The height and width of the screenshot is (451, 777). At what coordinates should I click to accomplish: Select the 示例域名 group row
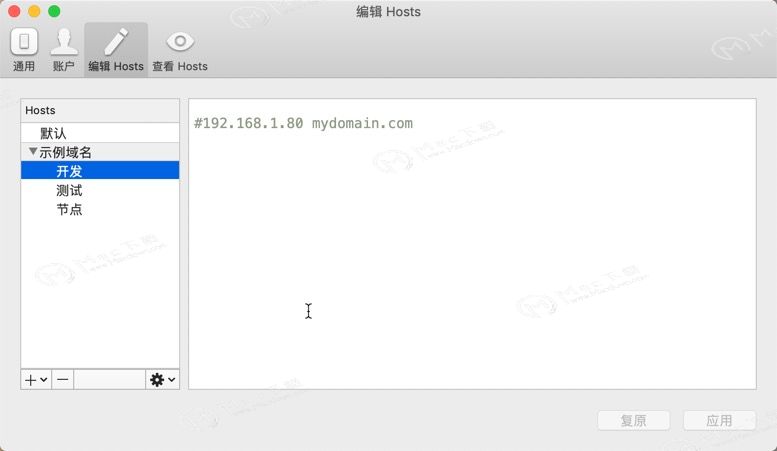point(100,152)
